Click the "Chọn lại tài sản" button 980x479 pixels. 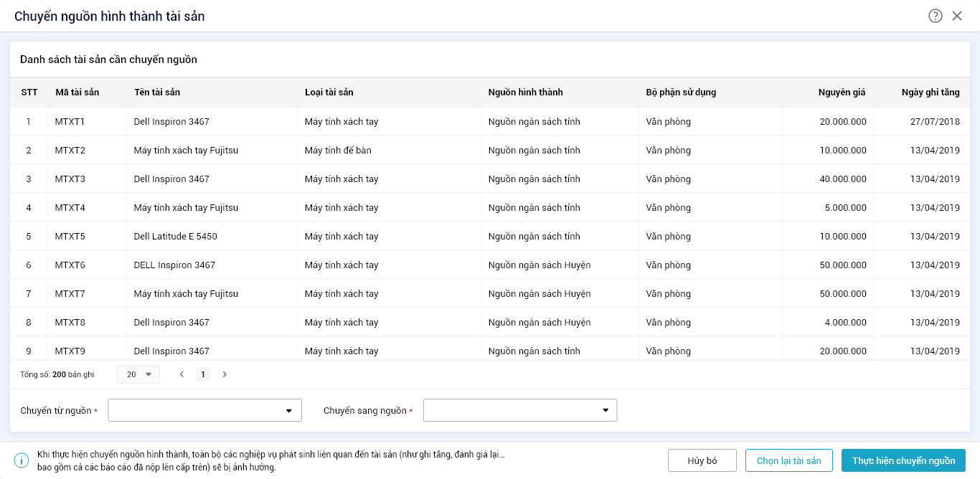click(x=788, y=460)
